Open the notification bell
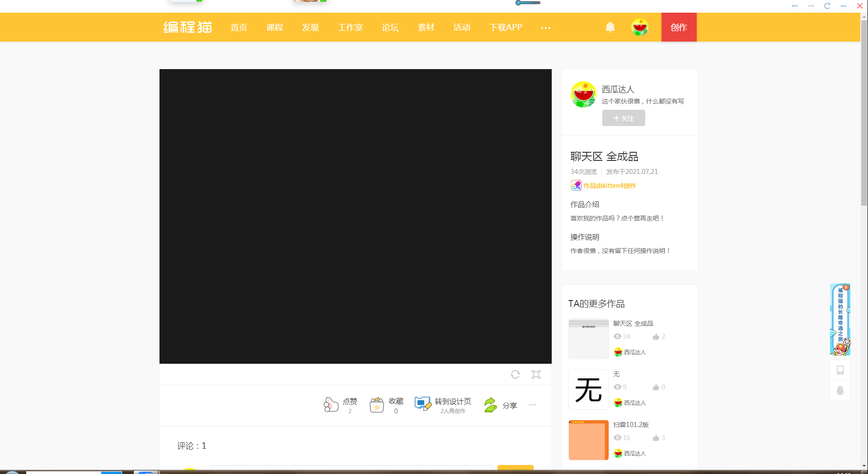The width and height of the screenshot is (868, 474). coord(610,27)
